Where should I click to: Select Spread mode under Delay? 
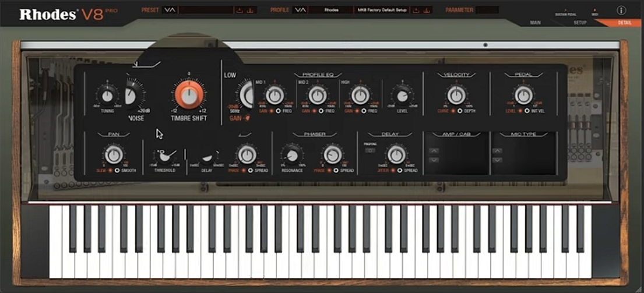point(400,170)
